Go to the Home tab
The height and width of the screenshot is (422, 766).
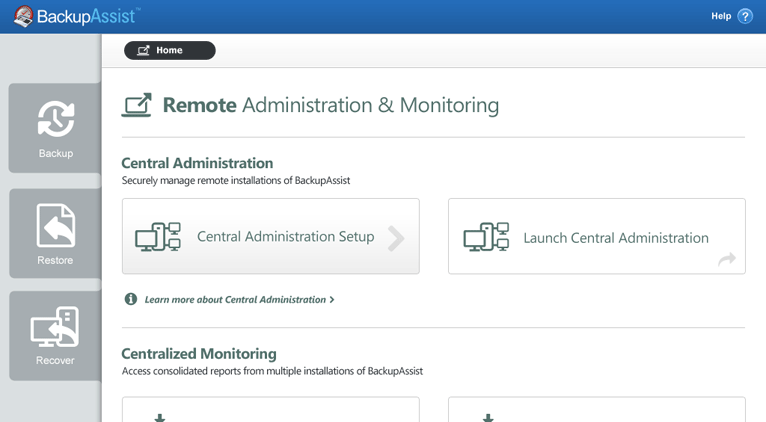(169, 50)
